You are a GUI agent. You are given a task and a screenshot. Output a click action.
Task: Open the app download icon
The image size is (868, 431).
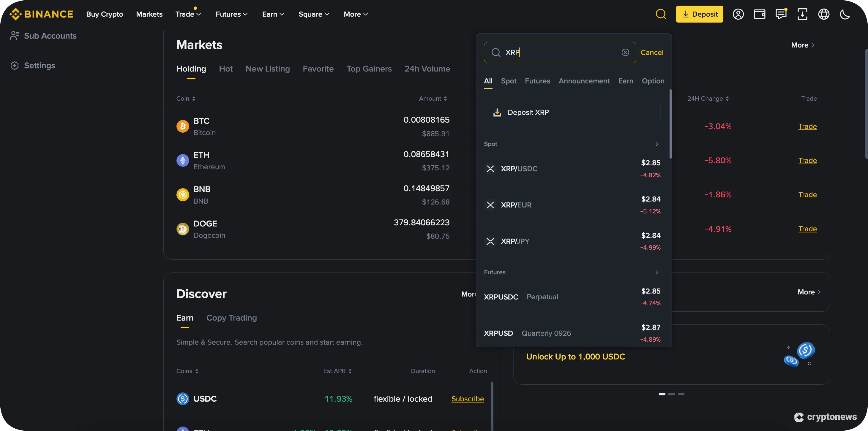pyautogui.click(x=803, y=14)
